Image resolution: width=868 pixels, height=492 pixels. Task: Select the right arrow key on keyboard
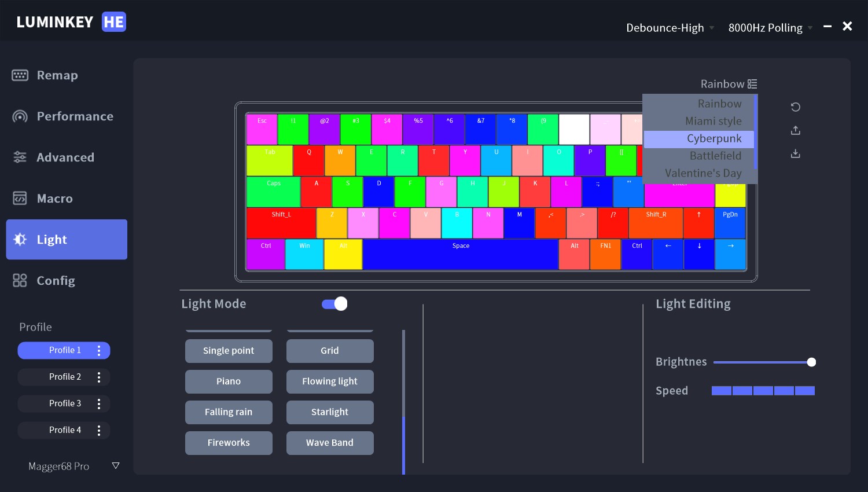(x=730, y=254)
